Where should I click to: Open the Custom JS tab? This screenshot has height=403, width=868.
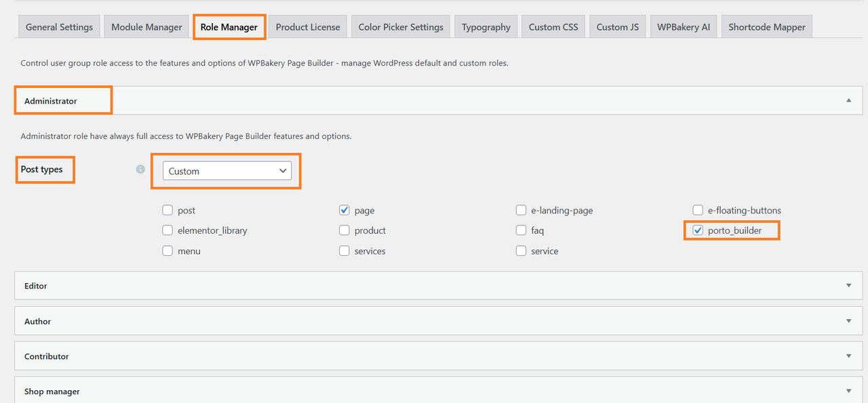coord(618,27)
